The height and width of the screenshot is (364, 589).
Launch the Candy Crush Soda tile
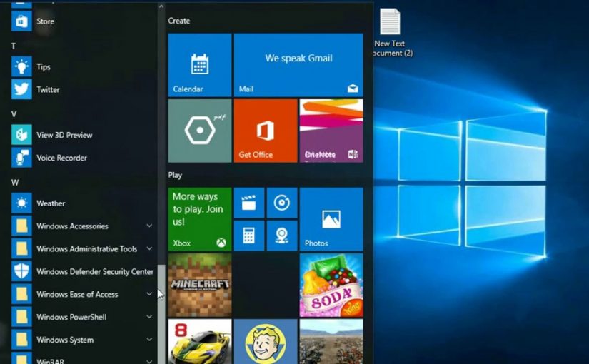(331, 285)
